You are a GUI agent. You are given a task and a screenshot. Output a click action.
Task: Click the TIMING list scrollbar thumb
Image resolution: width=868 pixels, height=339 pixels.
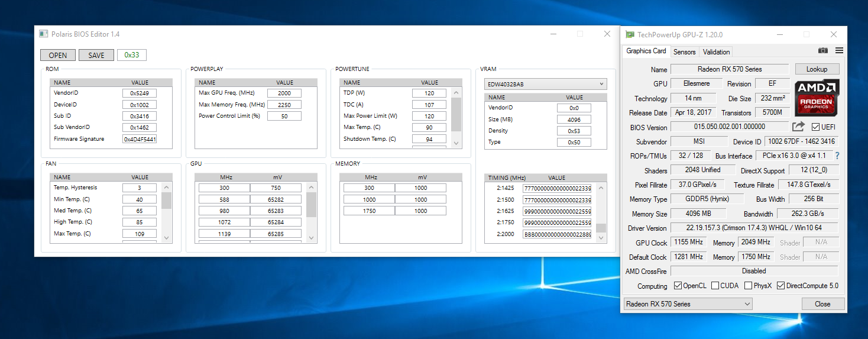(x=601, y=228)
